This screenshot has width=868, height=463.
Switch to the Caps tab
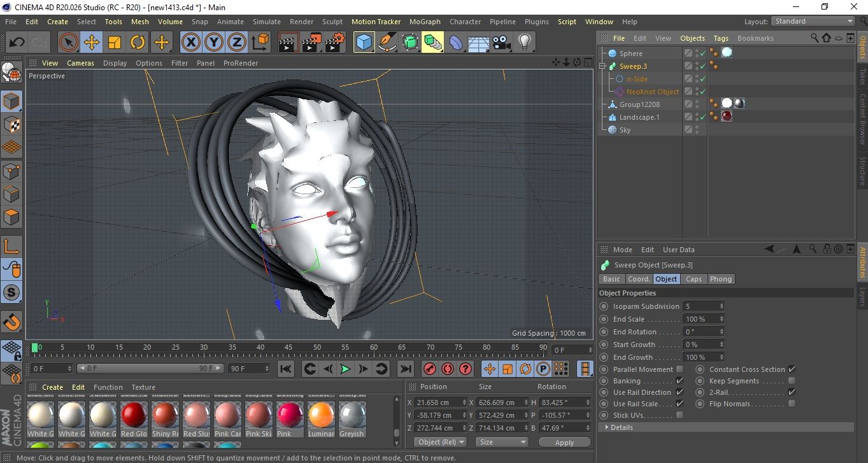tap(694, 279)
